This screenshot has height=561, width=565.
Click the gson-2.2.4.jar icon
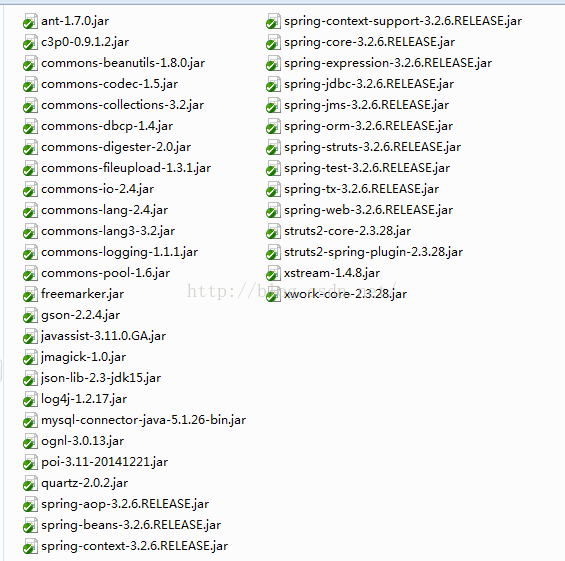[x=30, y=315]
